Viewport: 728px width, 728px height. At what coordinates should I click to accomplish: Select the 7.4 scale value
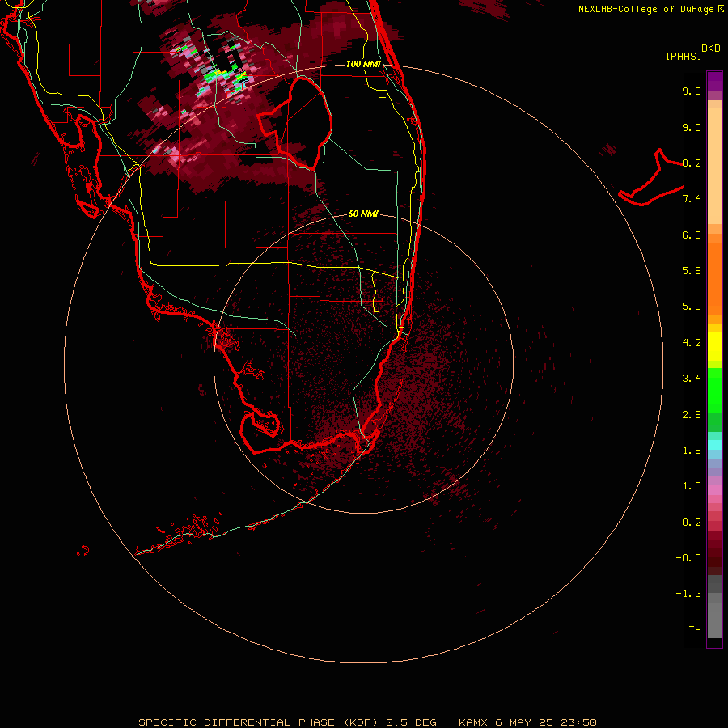[692, 199]
